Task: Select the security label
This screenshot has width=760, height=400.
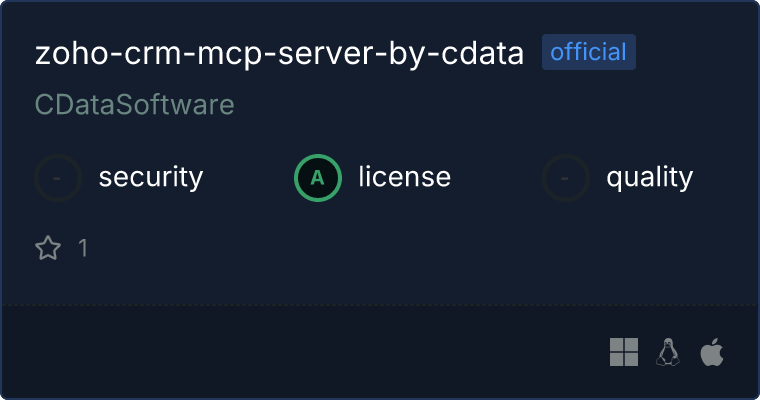Action: pos(150,178)
